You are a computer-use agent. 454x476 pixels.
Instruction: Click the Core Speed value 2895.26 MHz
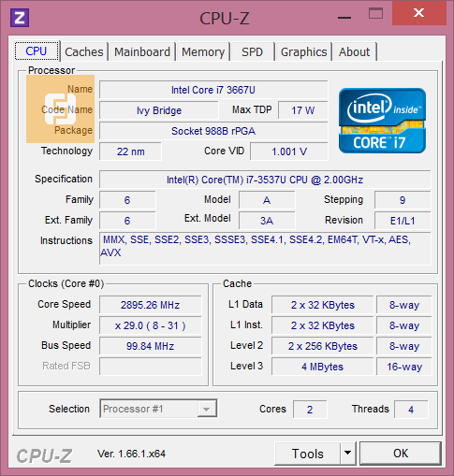coord(151,305)
